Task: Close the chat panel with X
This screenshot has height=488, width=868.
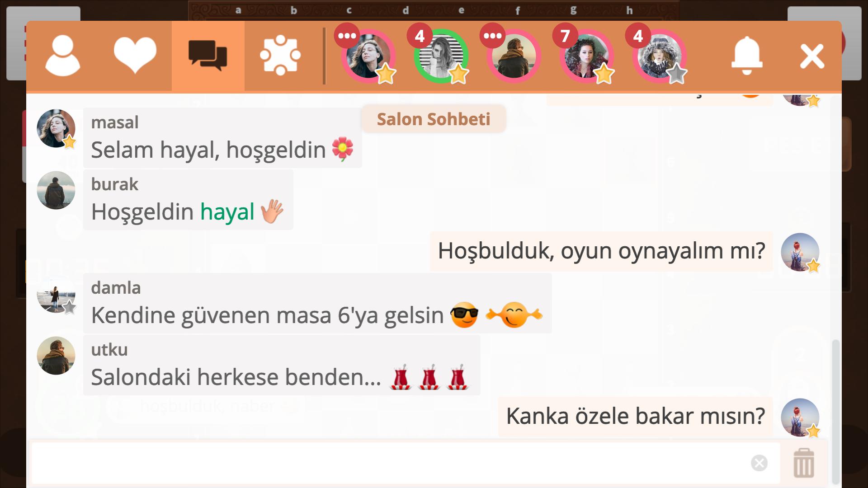Action: coord(812,56)
